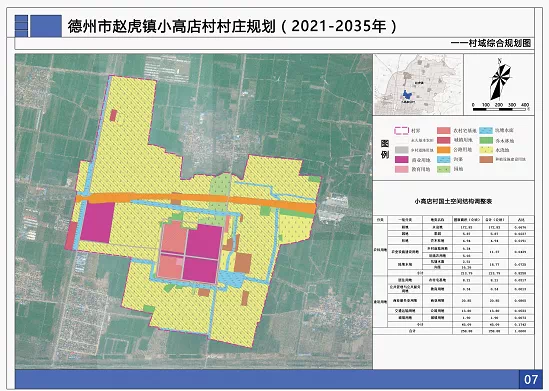The height and width of the screenshot is (391, 549).
Task: Click the blue village marker on locator map
Action: [407, 95]
